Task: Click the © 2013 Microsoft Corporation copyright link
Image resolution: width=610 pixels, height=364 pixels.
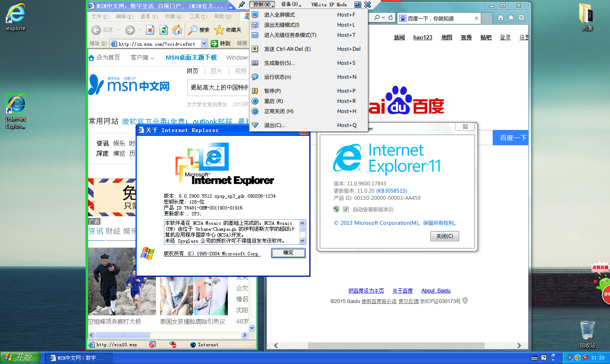Action: 395,223
